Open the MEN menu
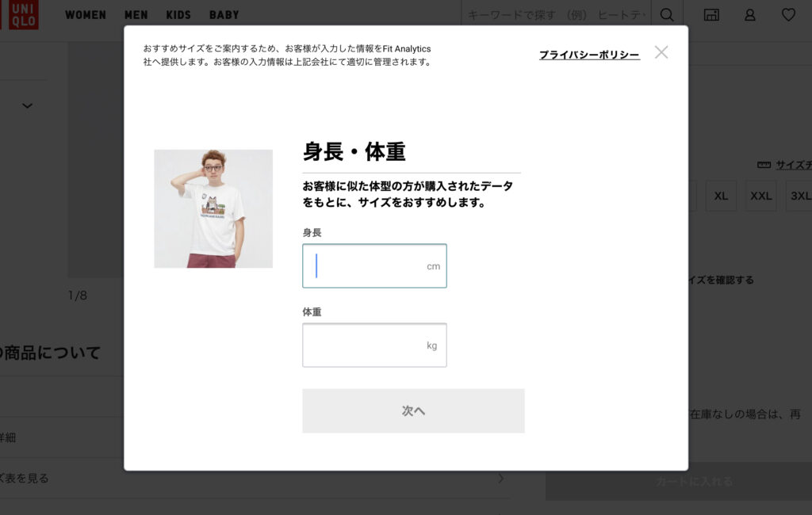The width and height of the screenshot is (812, 515). [x=136, y=15]
